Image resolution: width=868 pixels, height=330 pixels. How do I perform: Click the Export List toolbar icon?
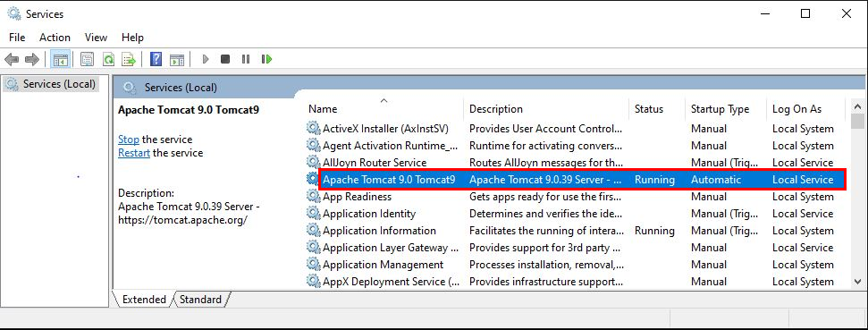(129, 59)
